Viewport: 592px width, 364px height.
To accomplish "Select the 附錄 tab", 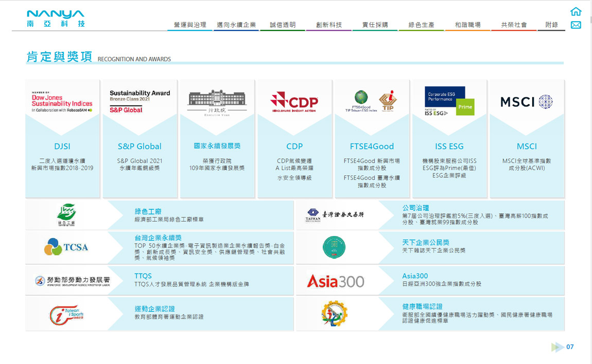I will [551, 25].
